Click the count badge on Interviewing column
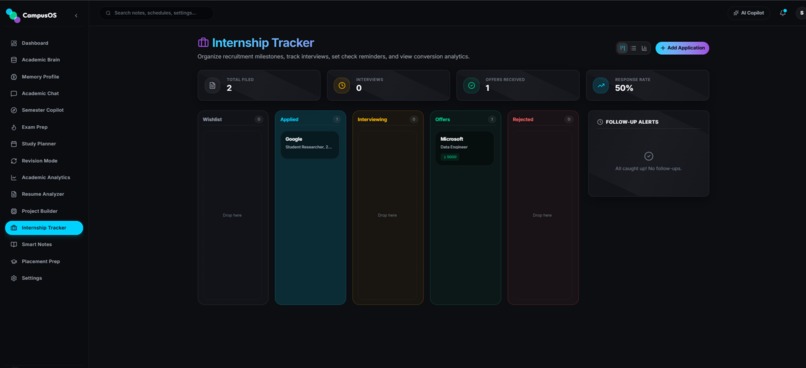This screenshot has width=806, height=368. point(414,119)
